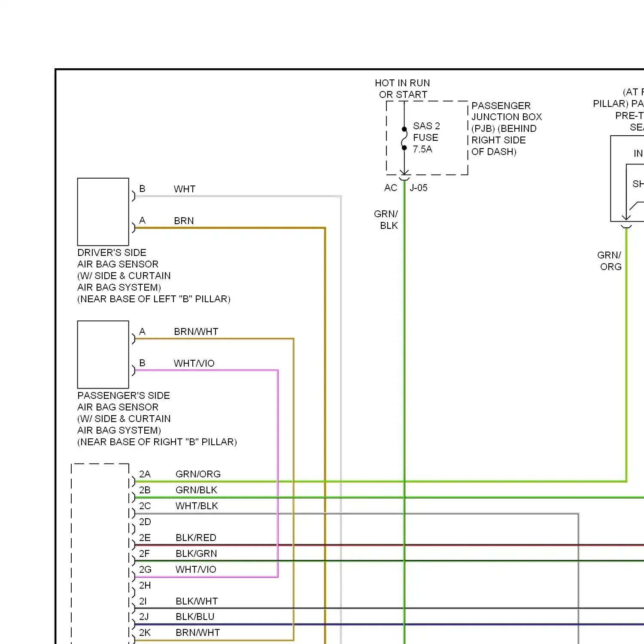The image size is (644, 644).
Task: Select the HOT IN RUN OR START text
Action: tap(403, 89)
